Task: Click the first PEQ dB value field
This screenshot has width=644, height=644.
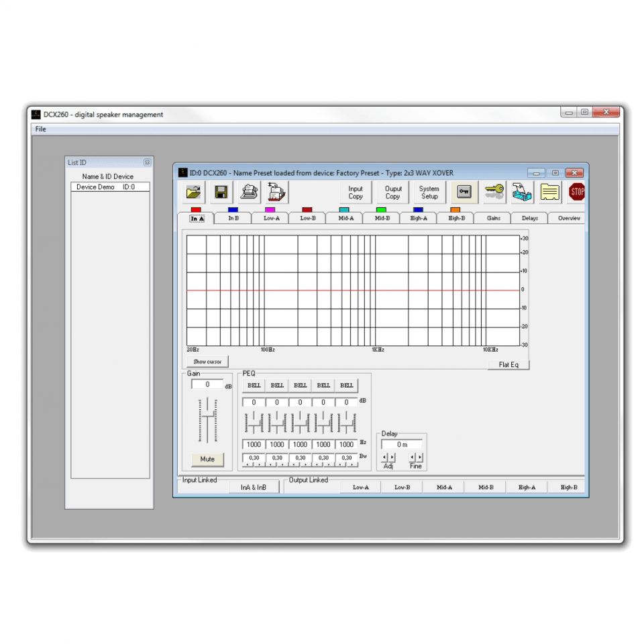Action: [254, 402]
